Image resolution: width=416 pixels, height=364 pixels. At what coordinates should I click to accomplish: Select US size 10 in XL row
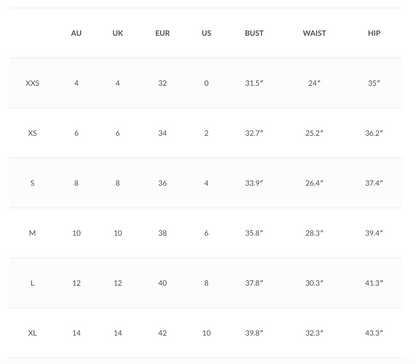206,333
